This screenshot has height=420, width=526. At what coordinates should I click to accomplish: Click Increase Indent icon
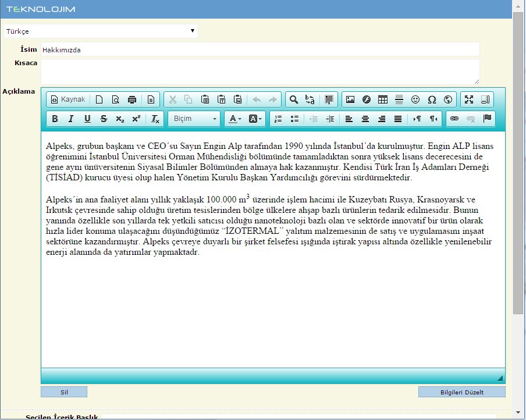(x=330, y=119)
